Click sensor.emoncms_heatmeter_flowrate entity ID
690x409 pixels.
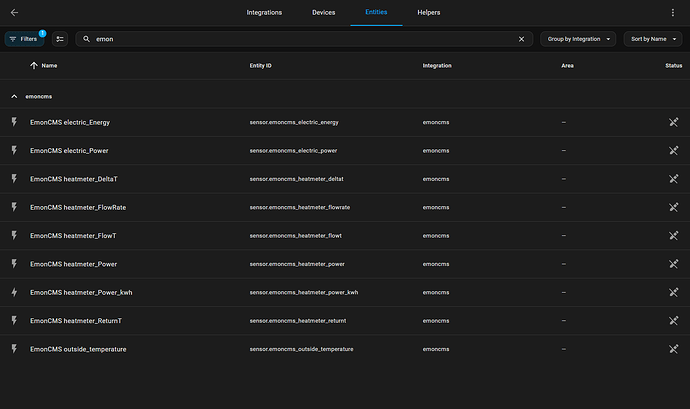pyautogui.click(x=300, y=207)
